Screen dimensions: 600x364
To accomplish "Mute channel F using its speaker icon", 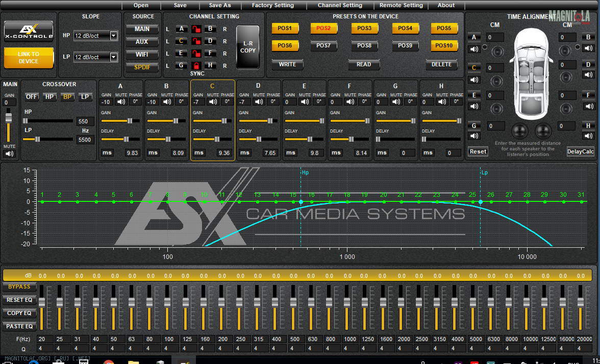I will [x=350, y=102].
